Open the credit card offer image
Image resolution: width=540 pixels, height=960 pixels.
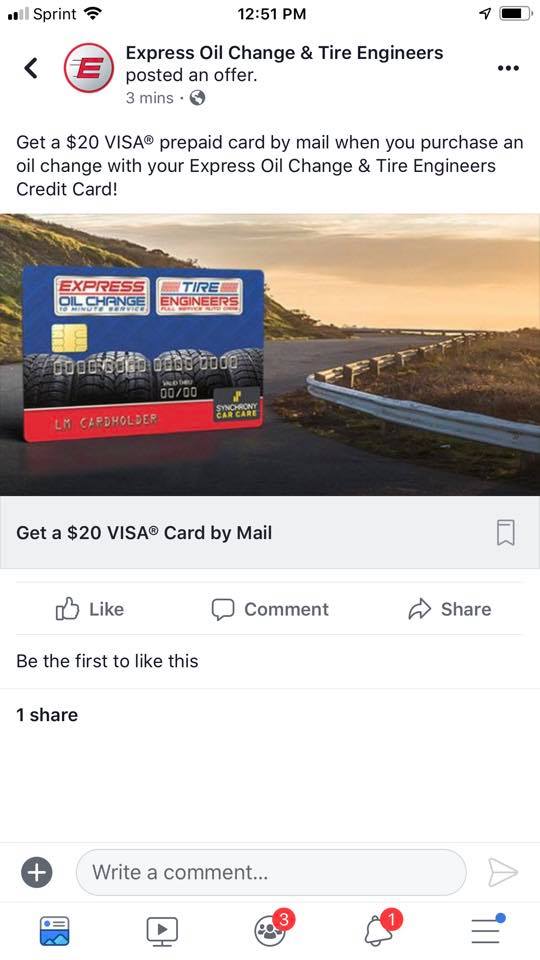point(270,354)
